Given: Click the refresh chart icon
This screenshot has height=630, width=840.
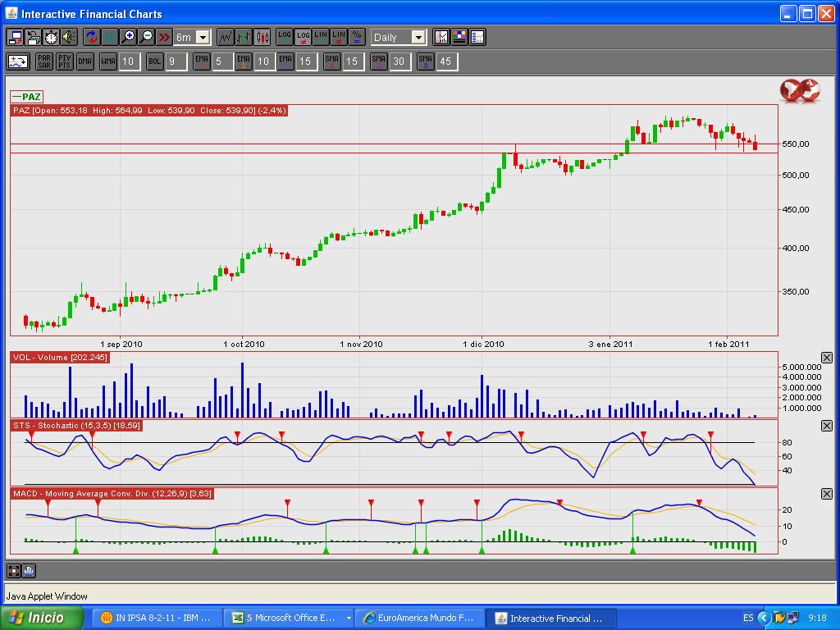Looking at the screenshot, I should (x=90, y=37).
